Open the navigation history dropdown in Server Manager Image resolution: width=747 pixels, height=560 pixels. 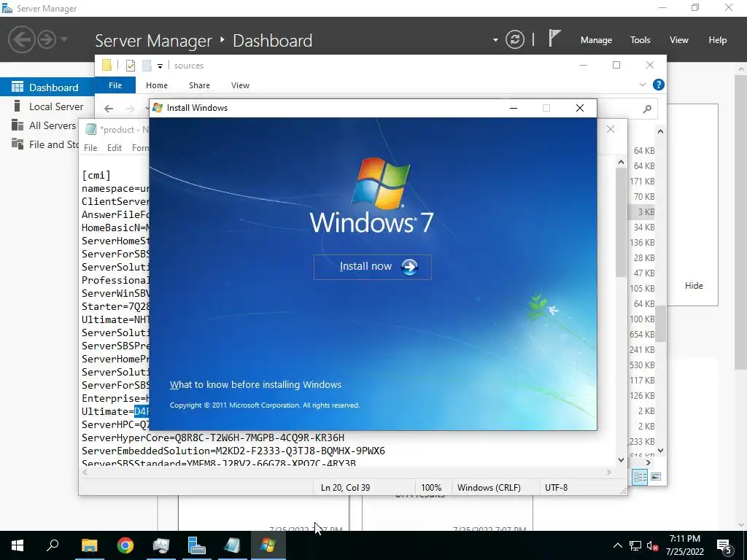64,39
